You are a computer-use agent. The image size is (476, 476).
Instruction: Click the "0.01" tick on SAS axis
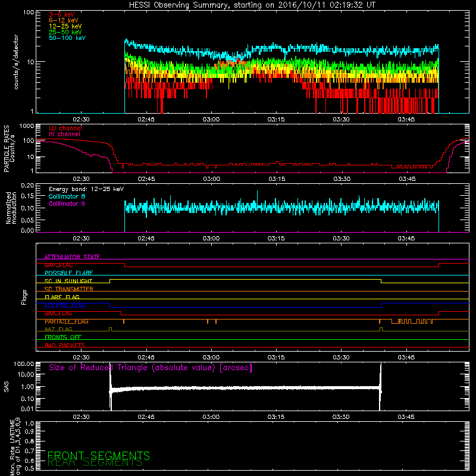click(27, 409)
